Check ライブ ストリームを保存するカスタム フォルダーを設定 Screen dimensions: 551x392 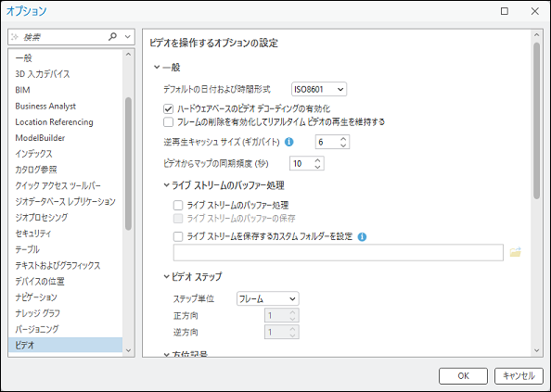coord(178,236)
